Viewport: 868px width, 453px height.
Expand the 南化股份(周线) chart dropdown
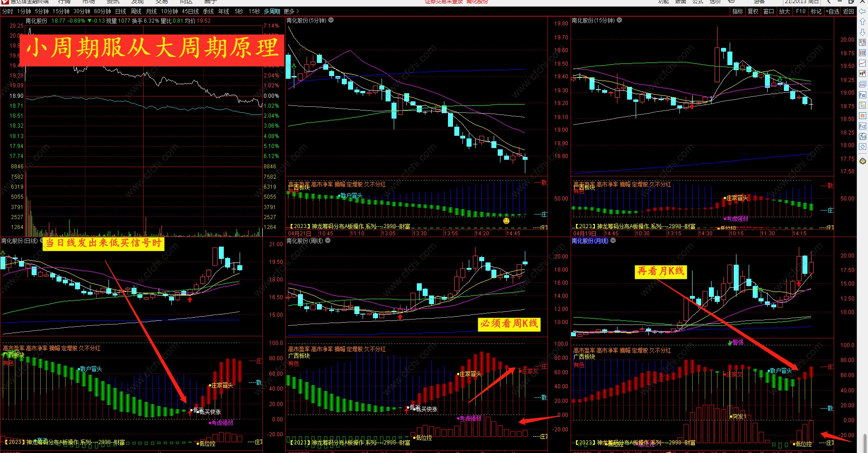(328, 241)
